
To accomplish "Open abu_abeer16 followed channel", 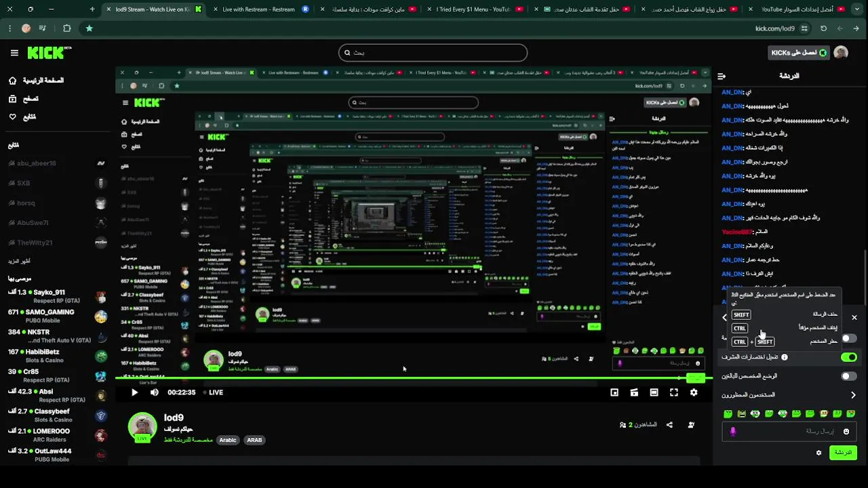I will pyautogui.click(x=57, y=163).
